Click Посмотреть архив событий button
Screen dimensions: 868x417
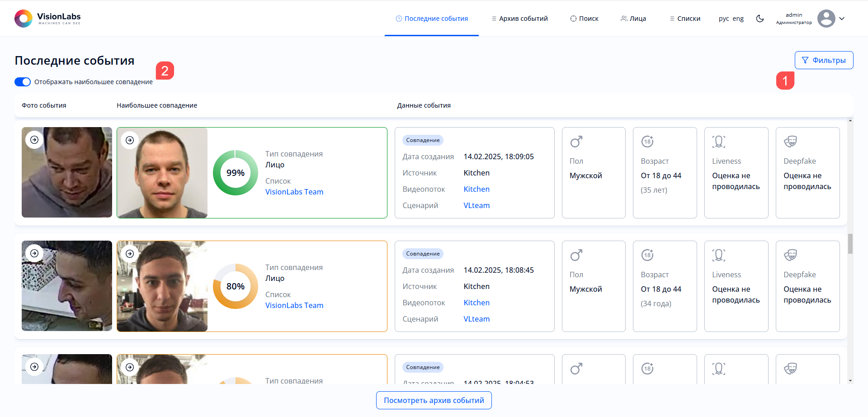(434, 400)
